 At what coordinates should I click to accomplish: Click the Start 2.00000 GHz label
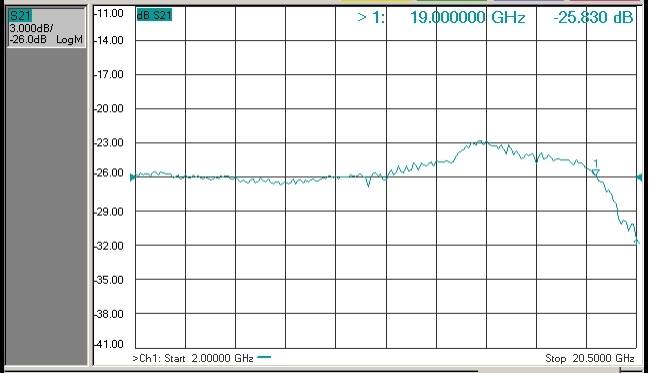click(x=209, y=358)
